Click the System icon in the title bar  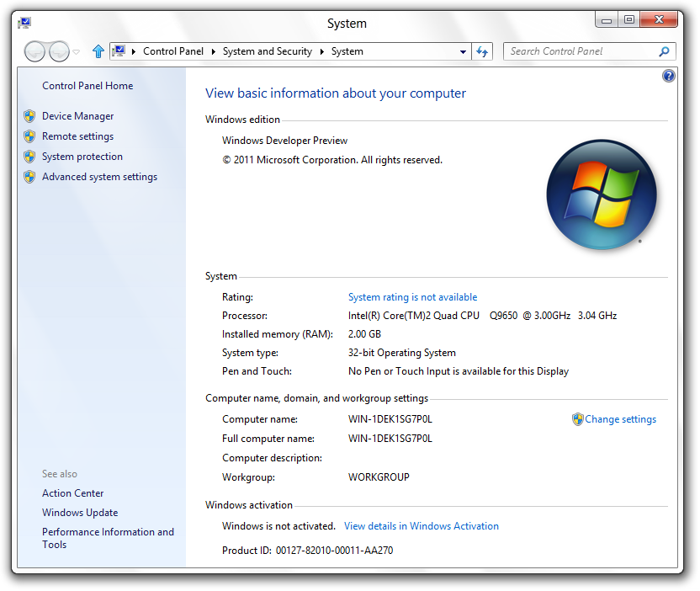(x=24, y=23)
